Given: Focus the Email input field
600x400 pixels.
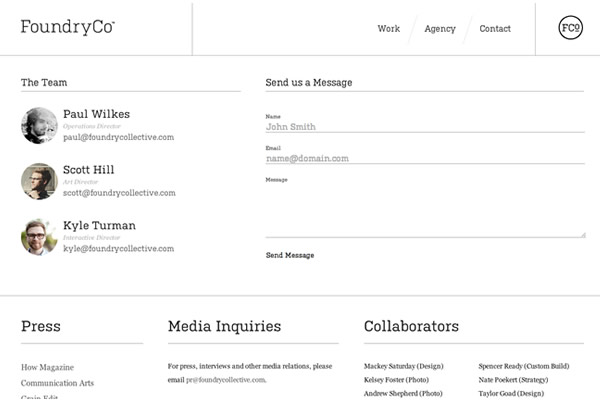Looking at the screenshot, I should click(x=424, y=158).
